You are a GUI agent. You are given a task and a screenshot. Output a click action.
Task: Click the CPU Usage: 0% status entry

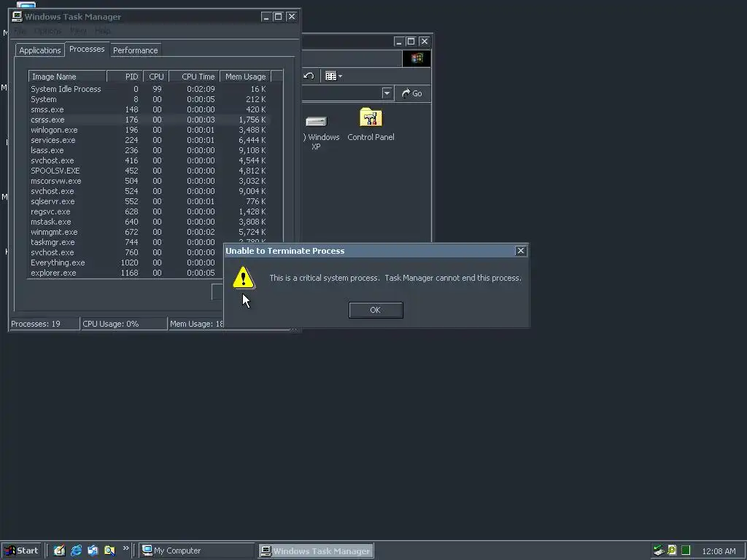tap(124, 324)
